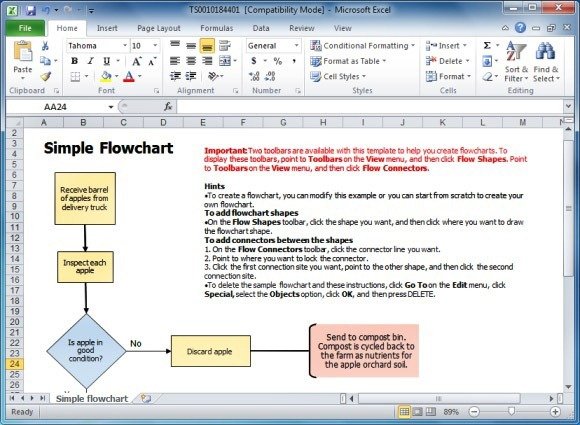The image size is (580, 425).
Task: Open the Conditional Formatting dropdown
Action: (x=362, y=45)
